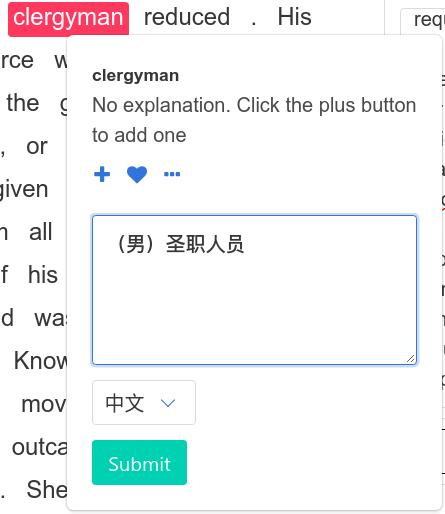Click the partially visible req field

(x=423, y=21)
